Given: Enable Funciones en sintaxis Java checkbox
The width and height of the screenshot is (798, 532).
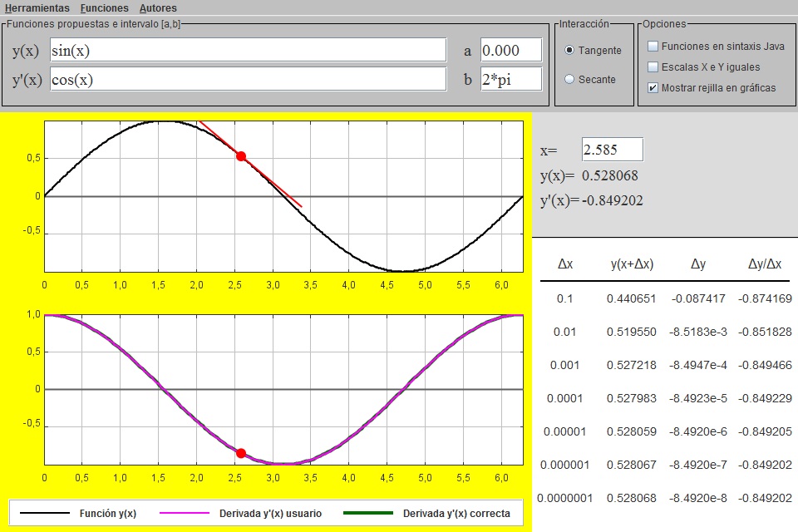Looking at the screenshot, I should (653, 46).
